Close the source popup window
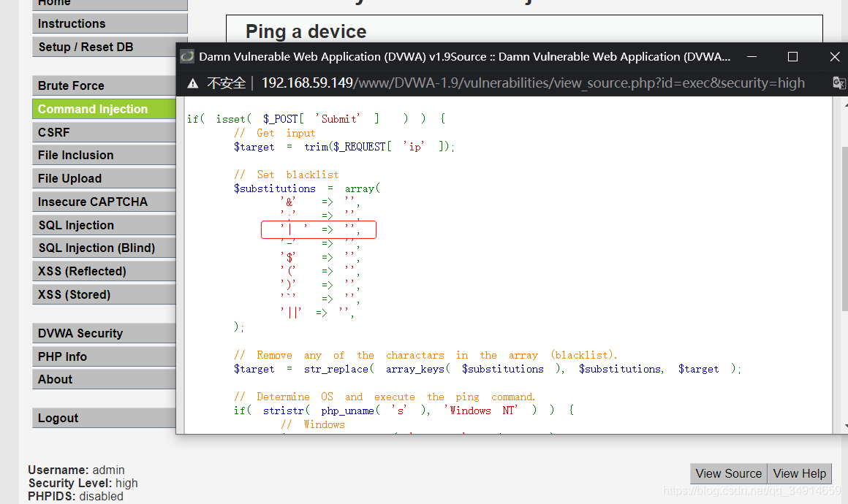This screenshot has height=504, width=848. point(835,57)
